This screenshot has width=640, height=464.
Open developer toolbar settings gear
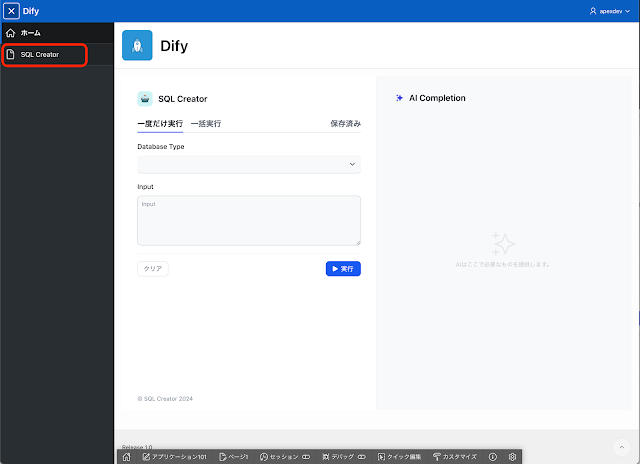(x=512, y=457)
